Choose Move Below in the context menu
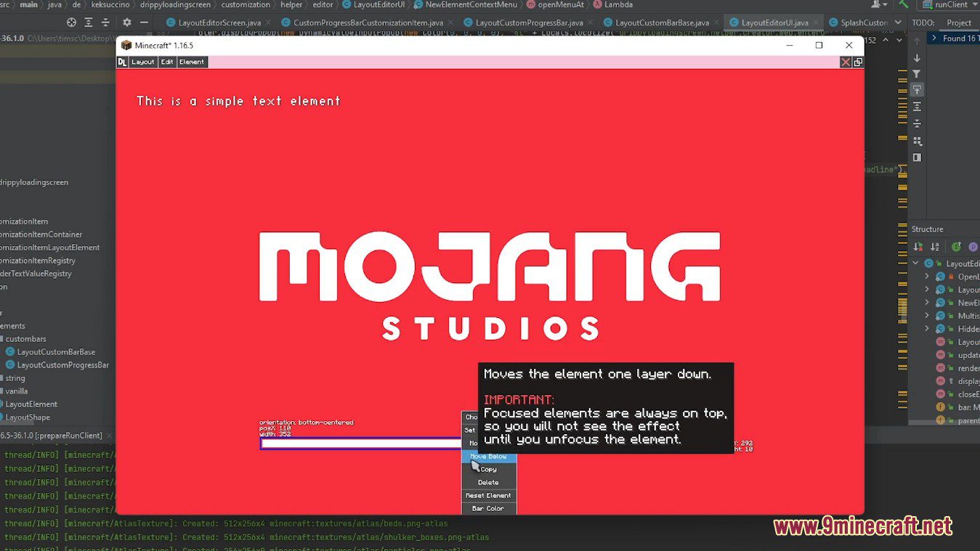The width and height of the screenshot is (980, 551). click(488, 457)
